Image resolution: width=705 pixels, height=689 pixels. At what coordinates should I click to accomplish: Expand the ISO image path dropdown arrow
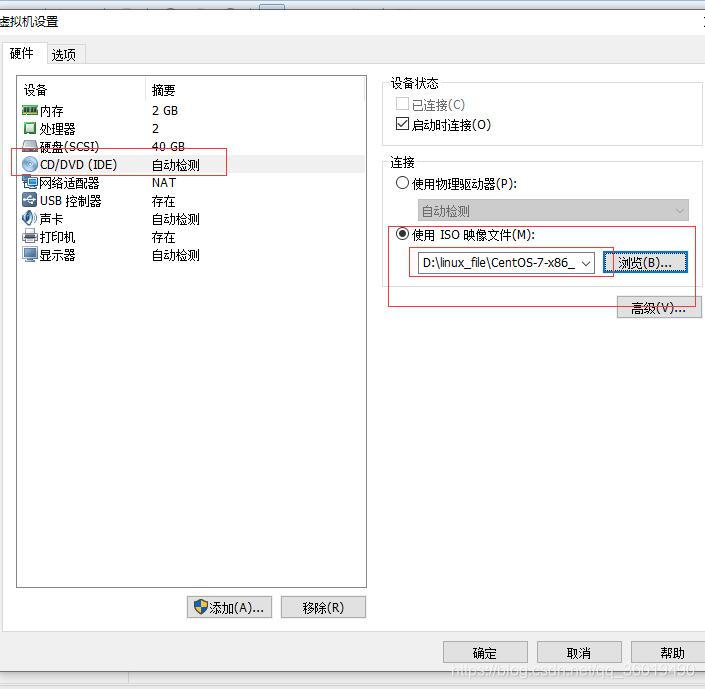(x=586, y=263)
